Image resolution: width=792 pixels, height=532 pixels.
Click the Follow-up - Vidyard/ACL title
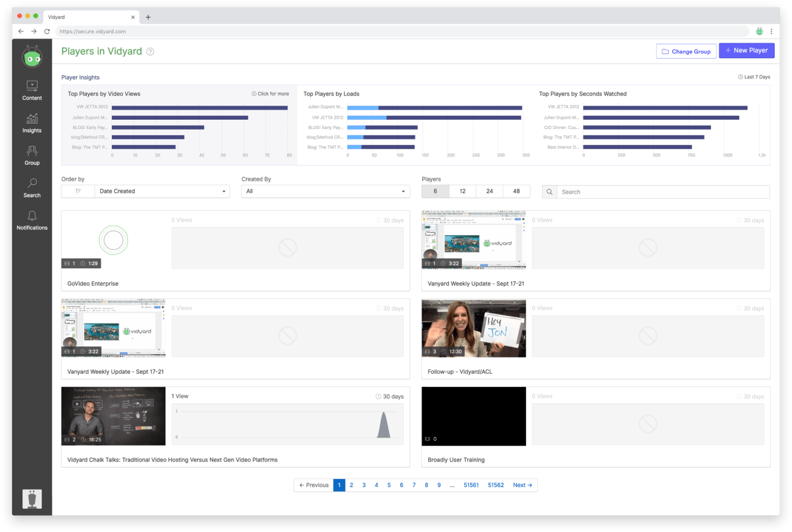pyautogui.click(x=460, y=372)
